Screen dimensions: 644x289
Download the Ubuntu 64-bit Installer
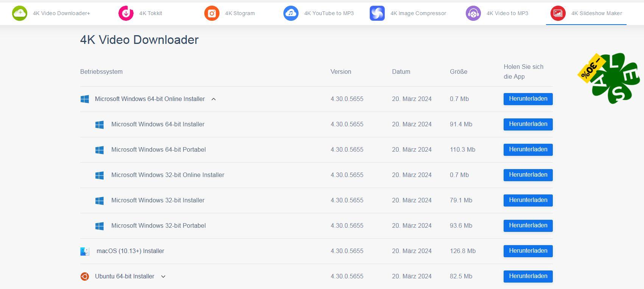pyautogui.click(x=528, y=277)
